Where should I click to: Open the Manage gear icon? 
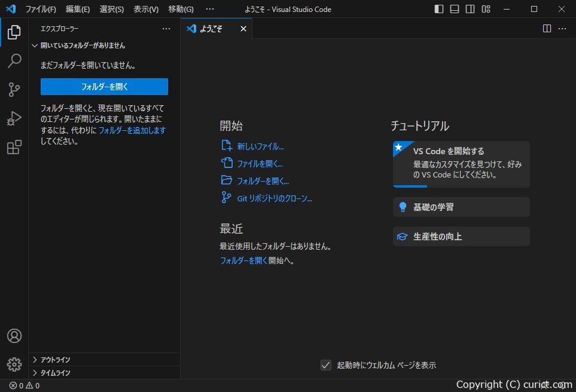[x=14, y=365]
